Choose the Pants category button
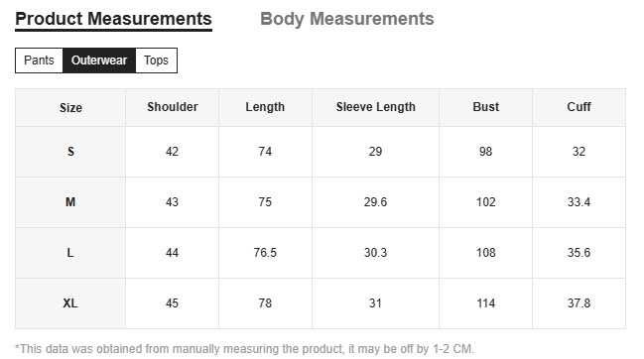The image size is (644, 359). coord(39,60)
